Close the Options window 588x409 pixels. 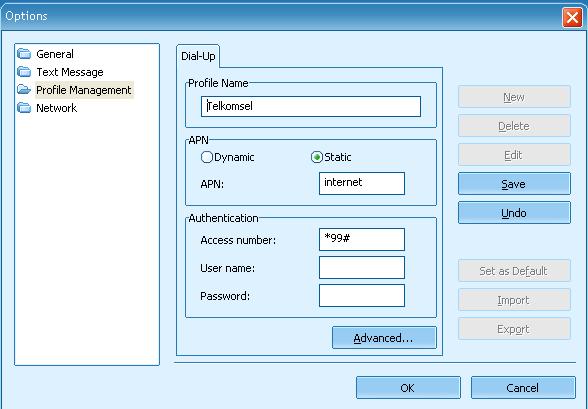coord(572,17)
